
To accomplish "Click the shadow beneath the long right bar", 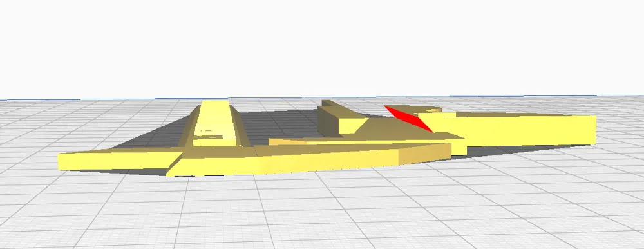I will [513, 151].
